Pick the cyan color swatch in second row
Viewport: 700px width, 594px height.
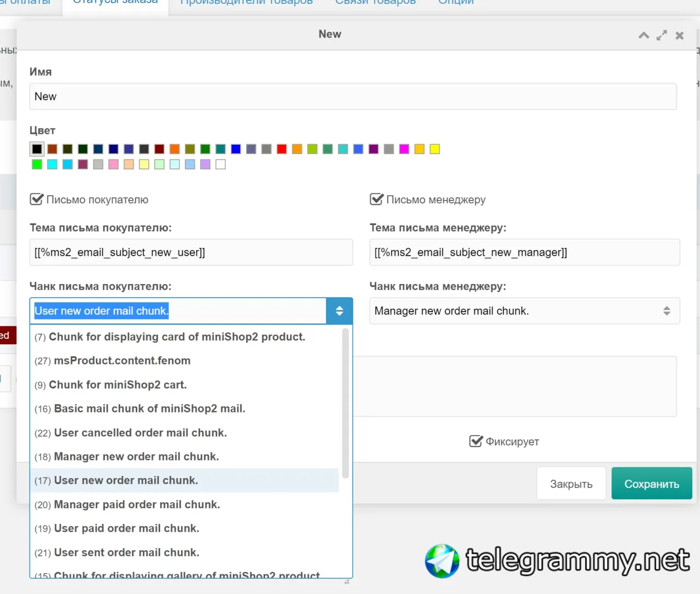point(52,164)
